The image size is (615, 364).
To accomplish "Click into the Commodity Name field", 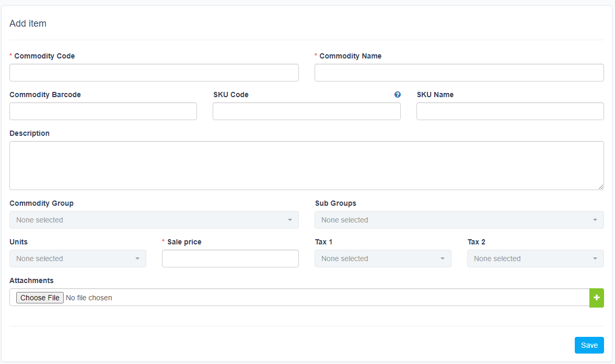I will 459,73.
